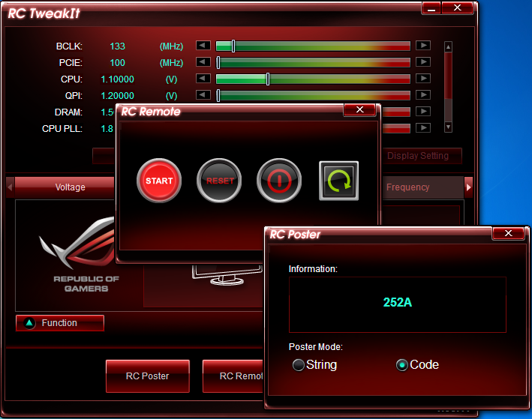Decrease CPU voltage with its left arrow

point(203,79)
